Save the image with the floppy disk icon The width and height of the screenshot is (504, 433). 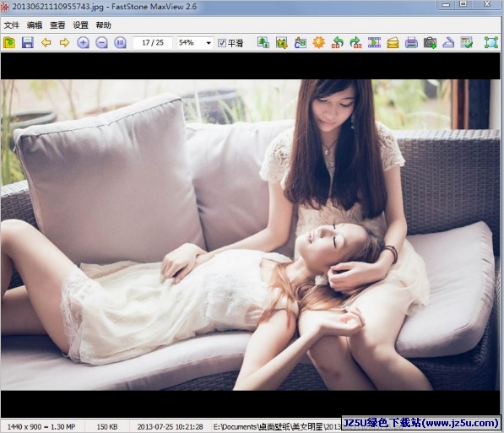click(28, 42)
